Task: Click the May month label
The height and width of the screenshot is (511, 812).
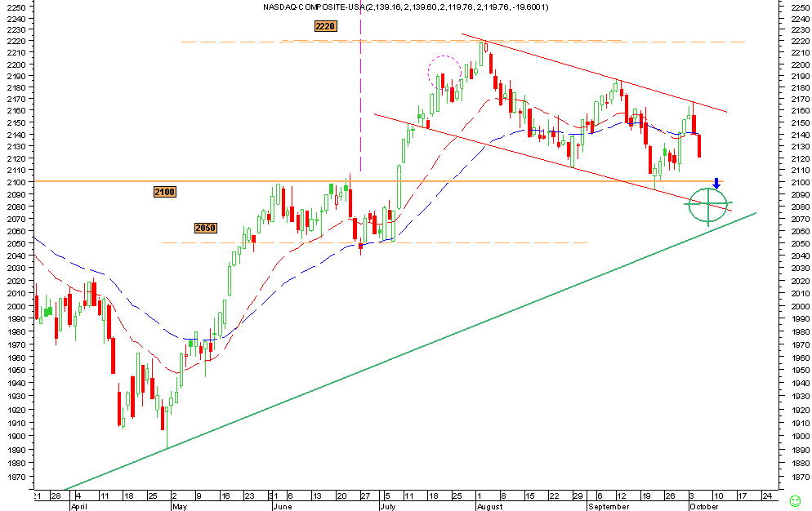Action: (179, 506)
